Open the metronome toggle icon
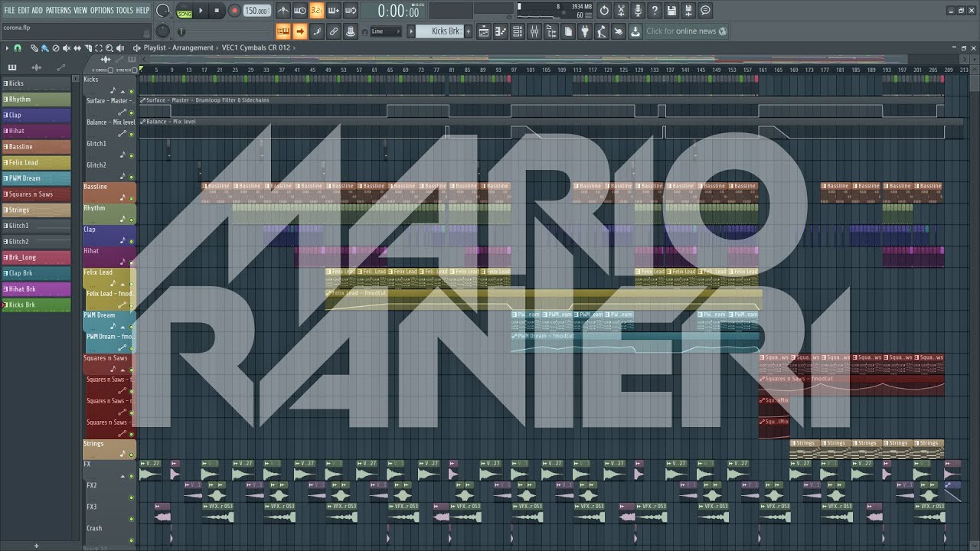 pyautogui.click(x=283, y=11)
